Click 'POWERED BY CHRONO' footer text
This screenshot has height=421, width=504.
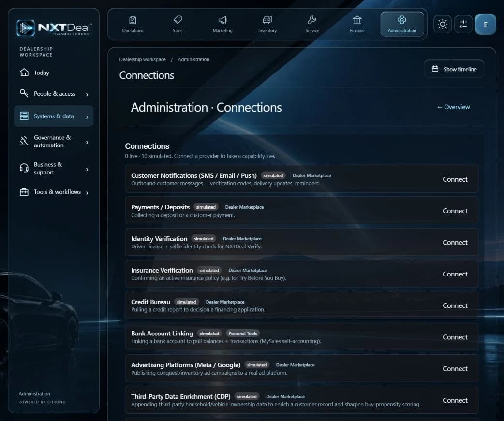pos(42,402)
